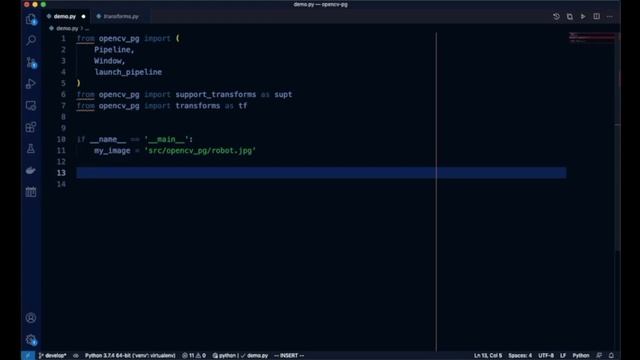Change end of line sequence LF

tap(563, 356)
